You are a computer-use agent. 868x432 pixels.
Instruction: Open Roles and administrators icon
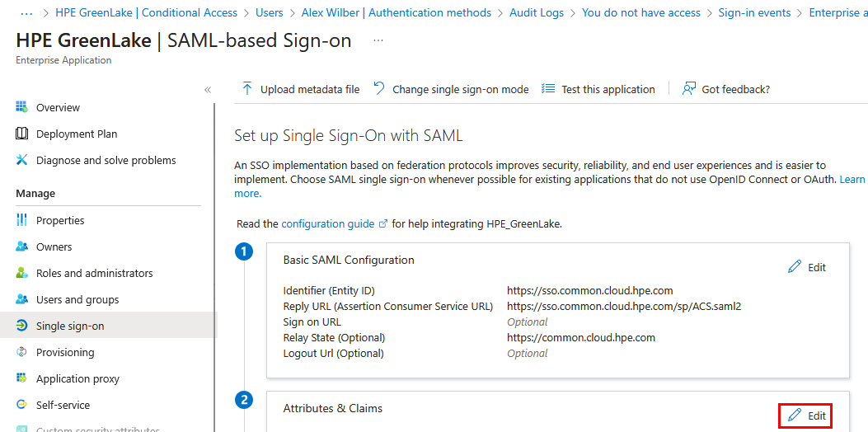click(x=22, y=273)
